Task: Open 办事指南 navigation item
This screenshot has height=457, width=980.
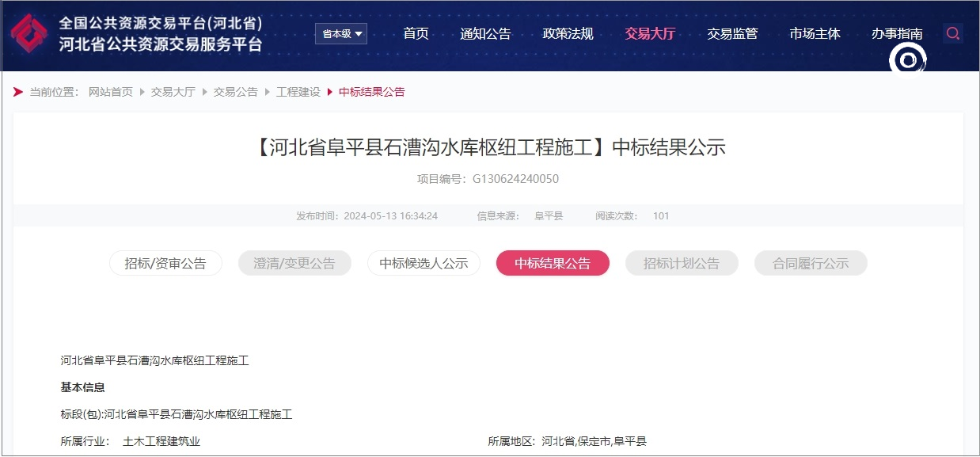Action: click(897, 33)
